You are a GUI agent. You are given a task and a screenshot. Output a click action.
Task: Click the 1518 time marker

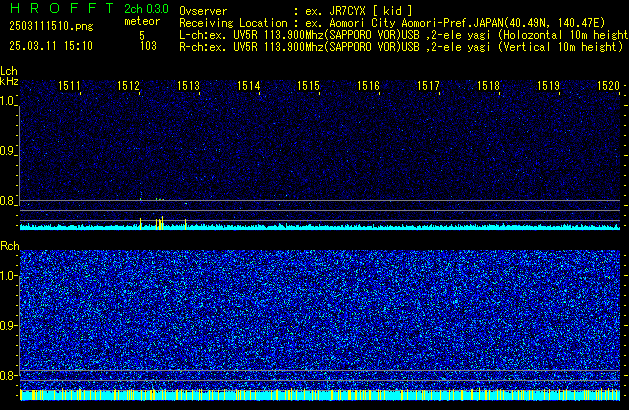488,86
